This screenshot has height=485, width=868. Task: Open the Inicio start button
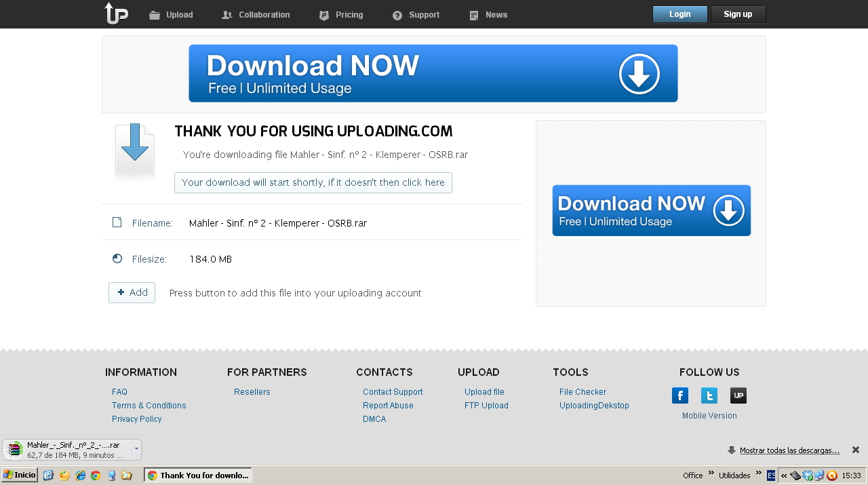pos(19,475)
